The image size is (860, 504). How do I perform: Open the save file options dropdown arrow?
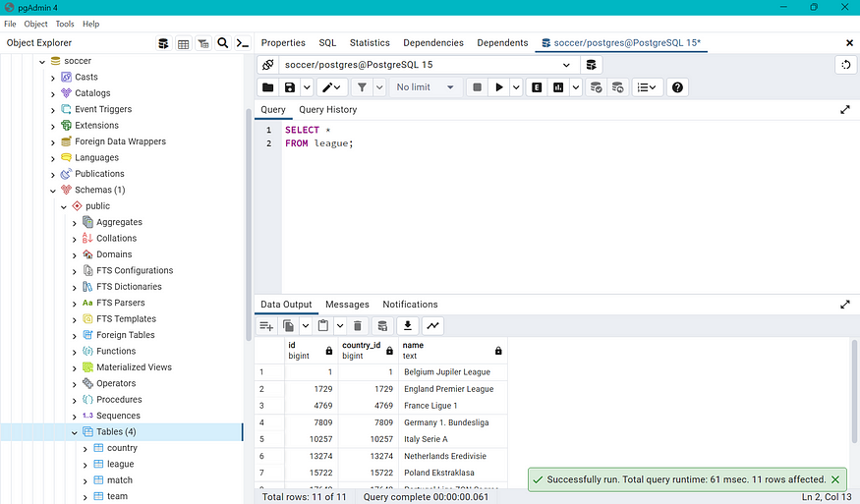(307, 87)
